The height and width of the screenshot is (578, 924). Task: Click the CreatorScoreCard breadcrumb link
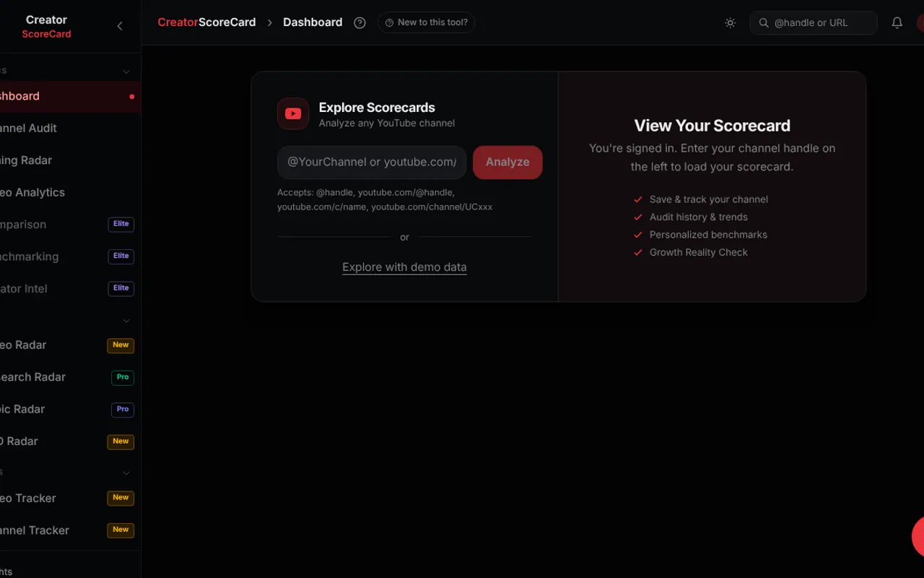click(x=206, y=22)
